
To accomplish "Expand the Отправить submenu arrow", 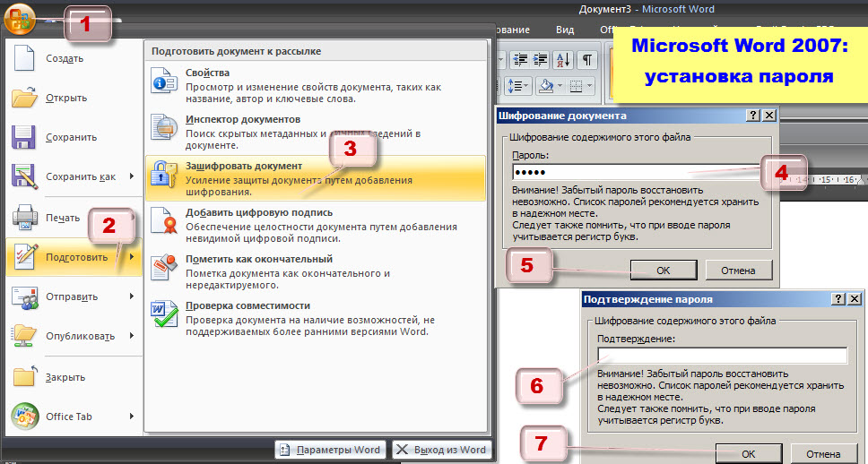I will click(132, 296).
